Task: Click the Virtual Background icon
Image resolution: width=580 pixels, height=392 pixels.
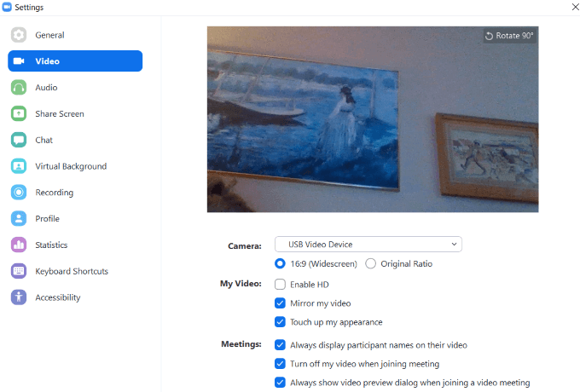Action: click(x=19, y=166)
